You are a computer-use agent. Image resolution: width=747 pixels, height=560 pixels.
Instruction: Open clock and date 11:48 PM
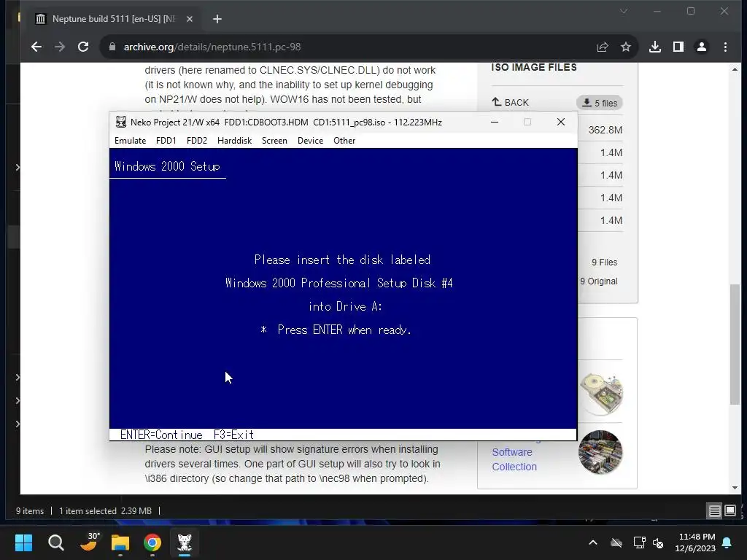tap(695, 542)
